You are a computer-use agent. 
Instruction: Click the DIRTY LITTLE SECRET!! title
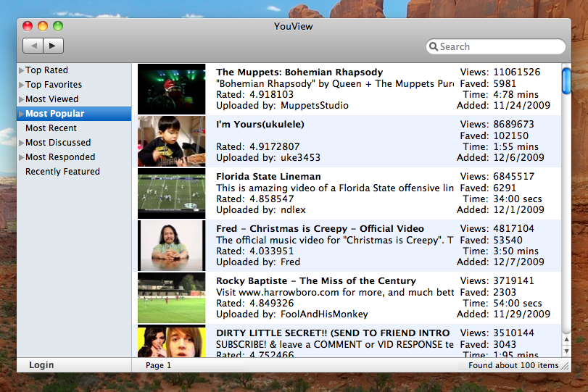tap(333, 333)
